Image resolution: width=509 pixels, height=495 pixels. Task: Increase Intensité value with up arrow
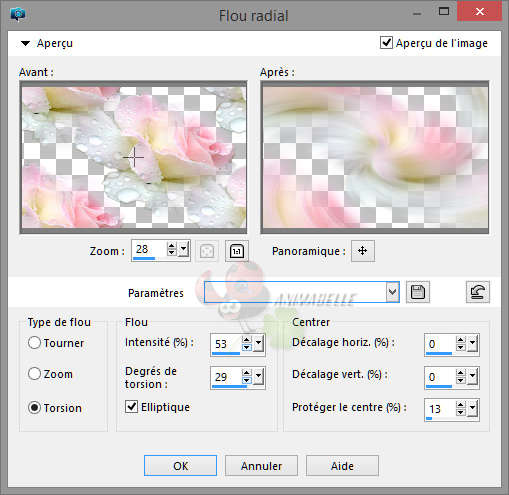coord(247,340)
